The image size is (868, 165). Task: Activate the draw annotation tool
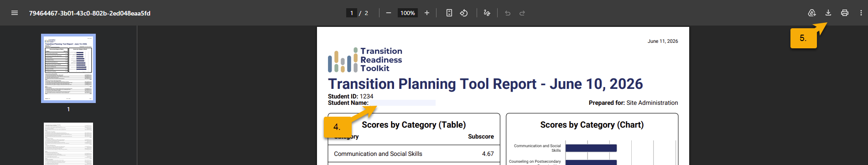[x=487, y=13]
